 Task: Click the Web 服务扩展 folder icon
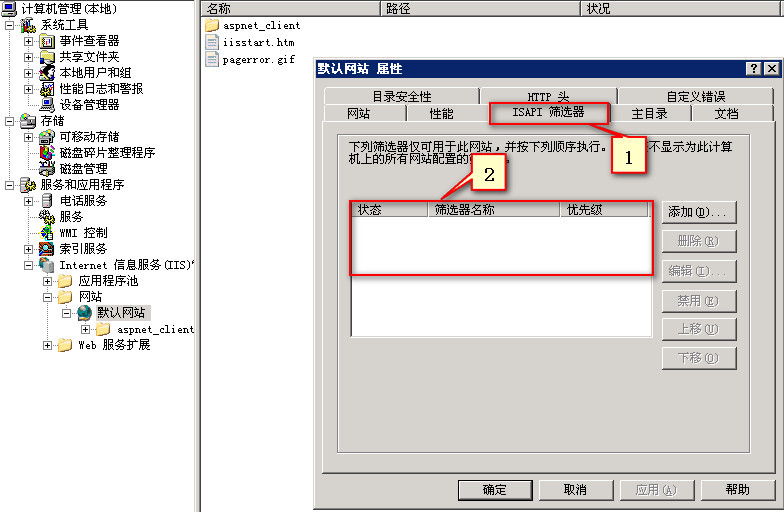[66, 345]
